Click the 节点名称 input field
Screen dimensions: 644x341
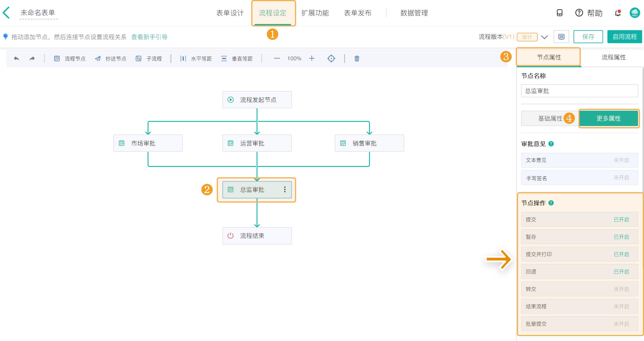pos(579,91)
